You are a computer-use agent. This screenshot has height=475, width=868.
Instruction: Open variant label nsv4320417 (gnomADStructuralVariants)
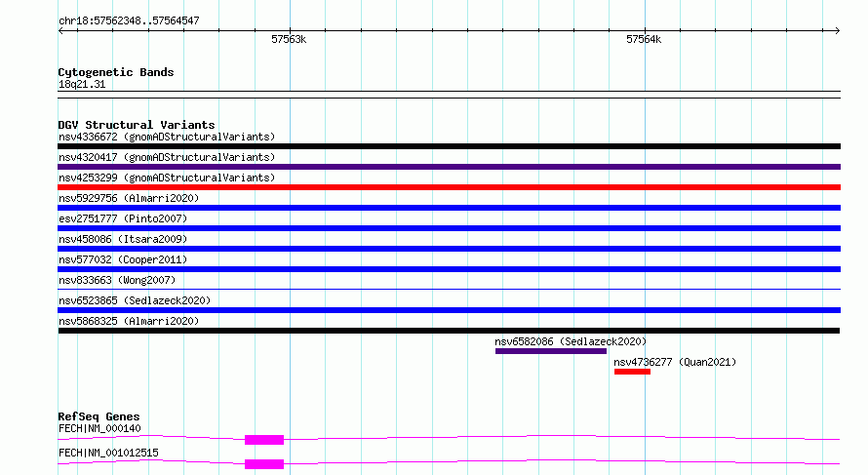click(x=167, y=157)
